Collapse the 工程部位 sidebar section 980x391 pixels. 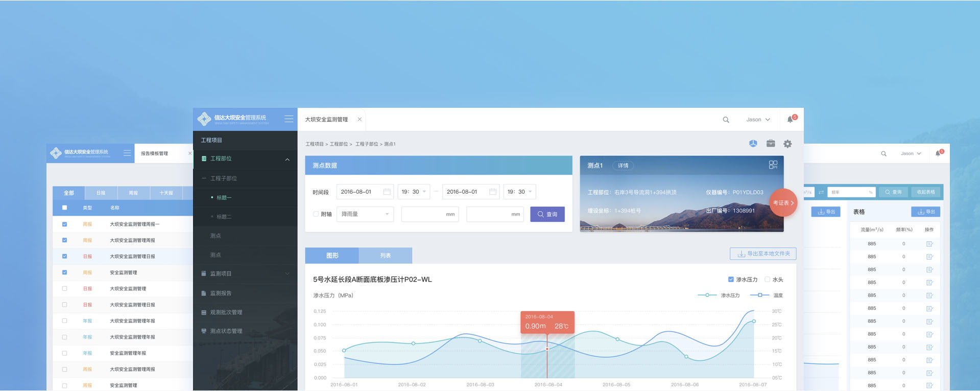287,159
